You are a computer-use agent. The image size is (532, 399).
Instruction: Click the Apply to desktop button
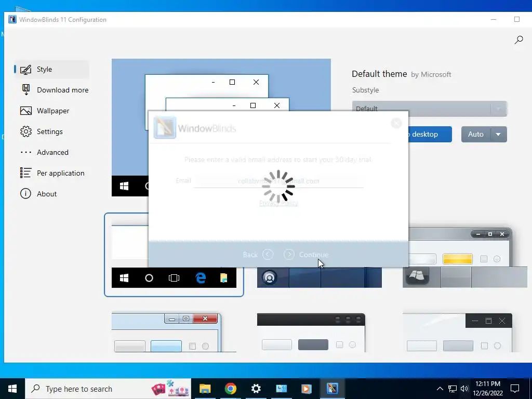pos(430,135)
